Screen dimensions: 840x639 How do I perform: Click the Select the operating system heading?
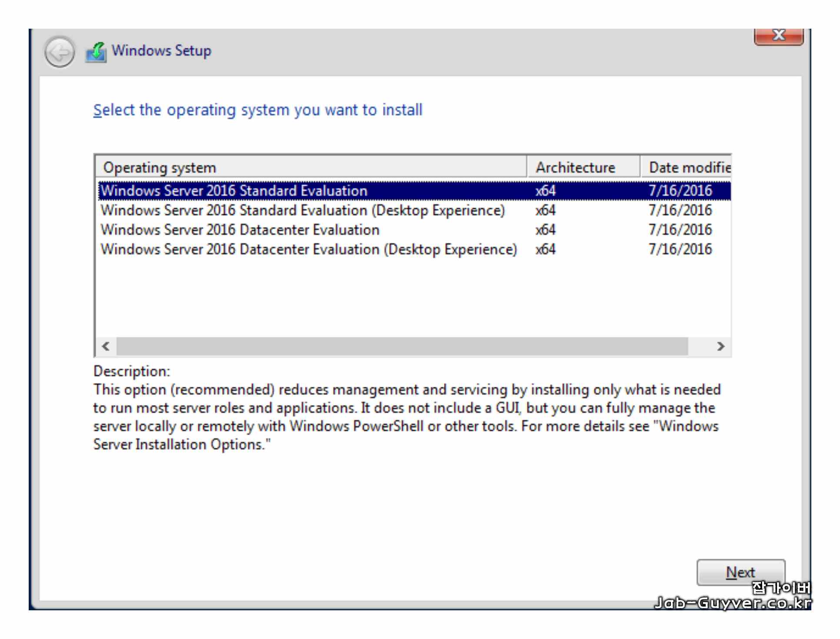point(258,110)
